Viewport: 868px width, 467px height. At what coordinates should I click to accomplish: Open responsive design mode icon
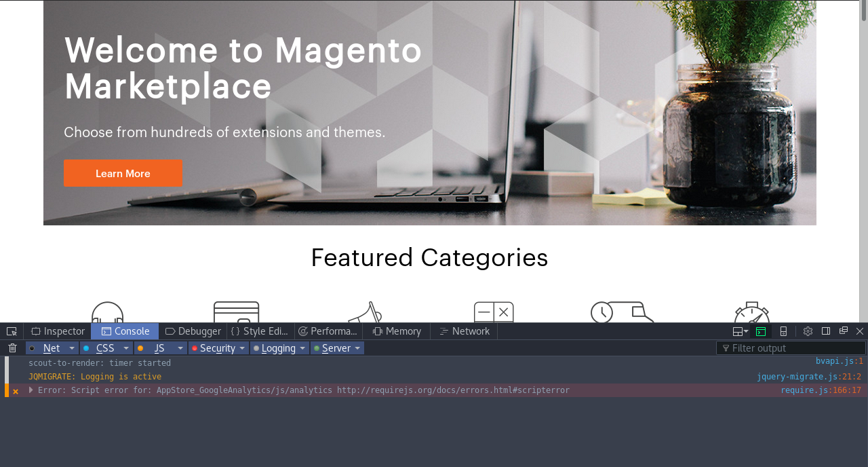(x=783, y=331)
